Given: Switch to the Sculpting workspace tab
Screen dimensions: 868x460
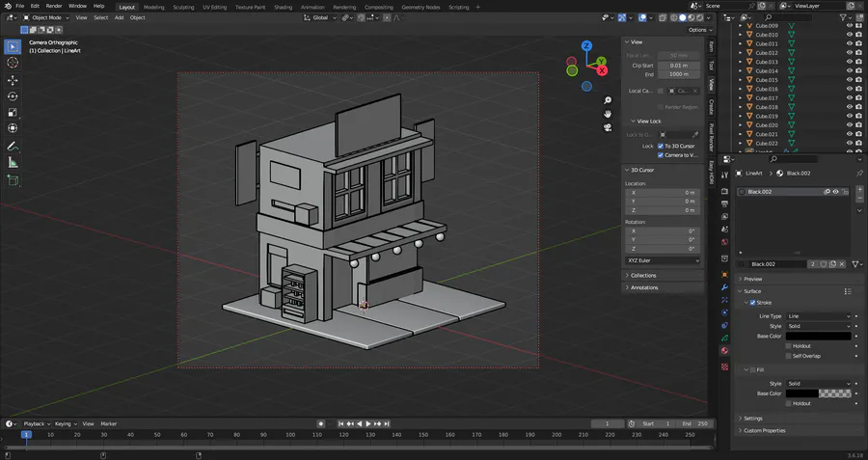Looking at the screenshot, I should [182, 7].
